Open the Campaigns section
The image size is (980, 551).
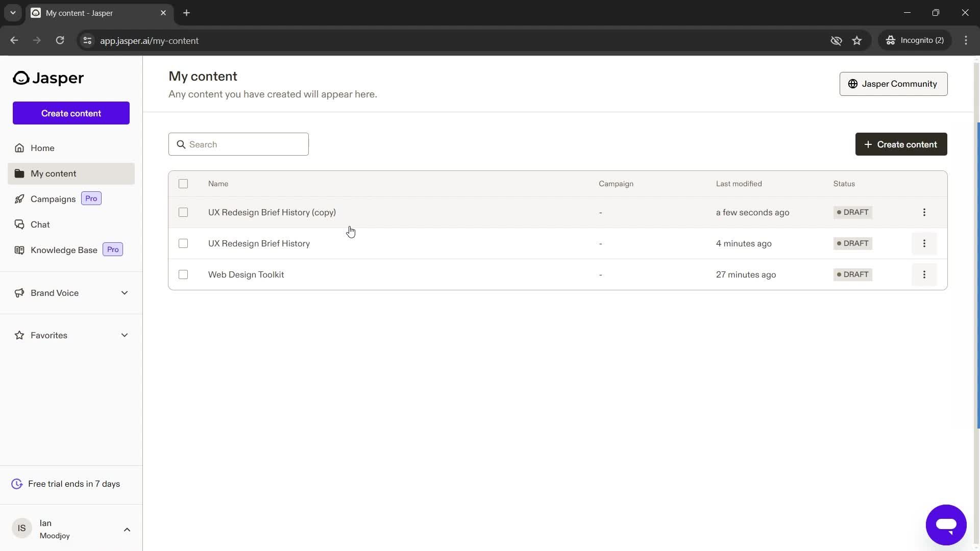pos(53,198)
